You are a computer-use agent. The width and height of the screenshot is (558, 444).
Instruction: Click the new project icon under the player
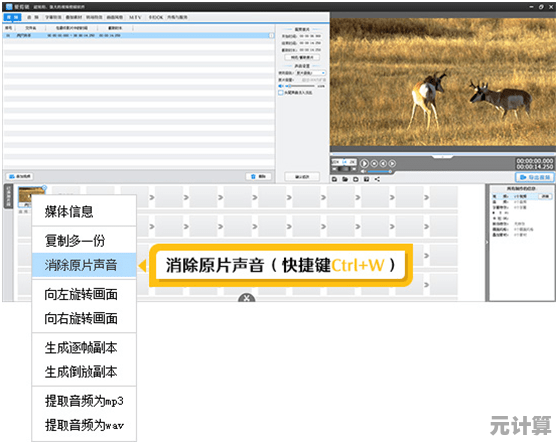pyautogui.click(x=334, y=179)
